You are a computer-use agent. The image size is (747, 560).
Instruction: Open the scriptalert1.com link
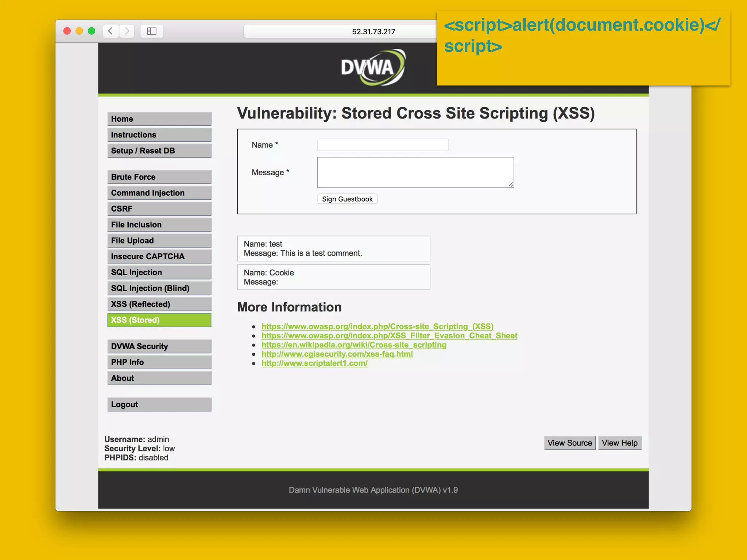pyautogui.click(x=314, y=363)
